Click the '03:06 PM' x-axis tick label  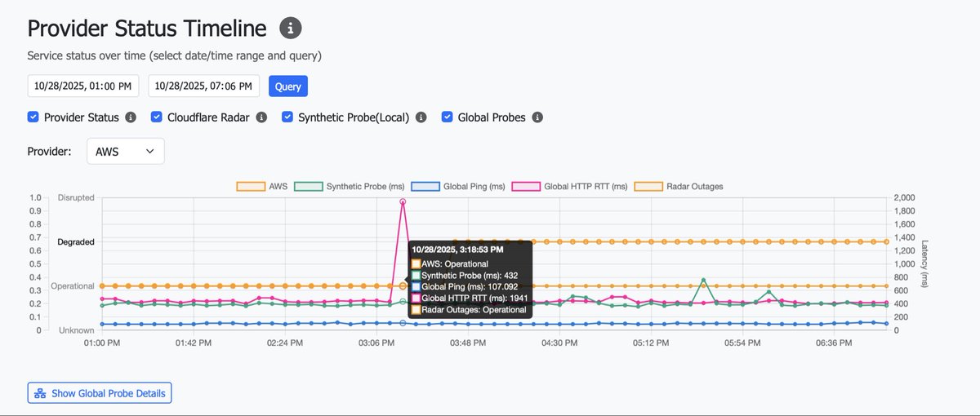click(377, 343)
